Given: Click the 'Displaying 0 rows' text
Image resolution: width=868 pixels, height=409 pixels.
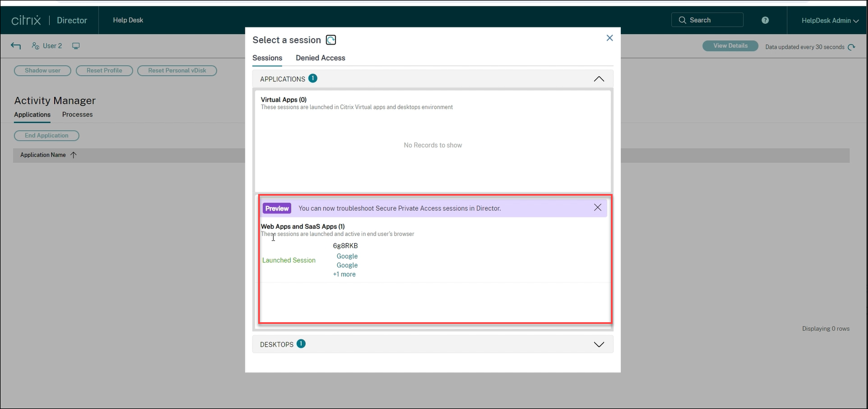Looking at the screenshot, I should pyautogui.click(x=826, y=329).
